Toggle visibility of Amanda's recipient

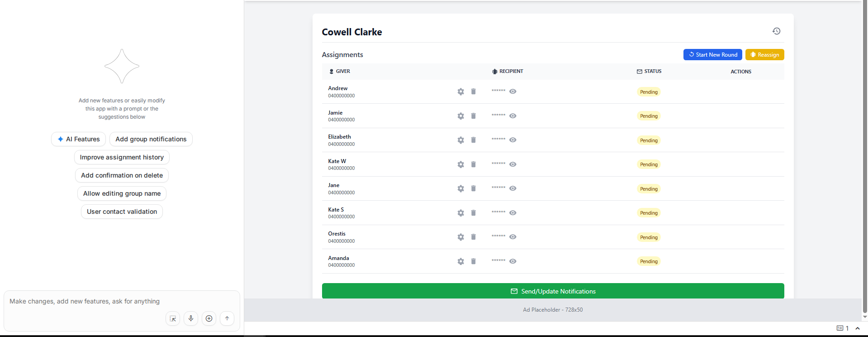[x=512, y=261]
